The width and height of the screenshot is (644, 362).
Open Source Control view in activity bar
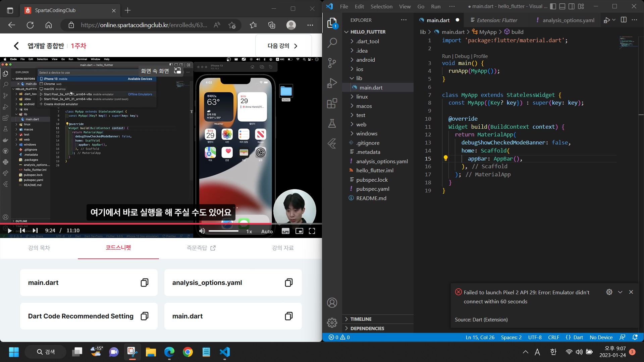(332, 63)
